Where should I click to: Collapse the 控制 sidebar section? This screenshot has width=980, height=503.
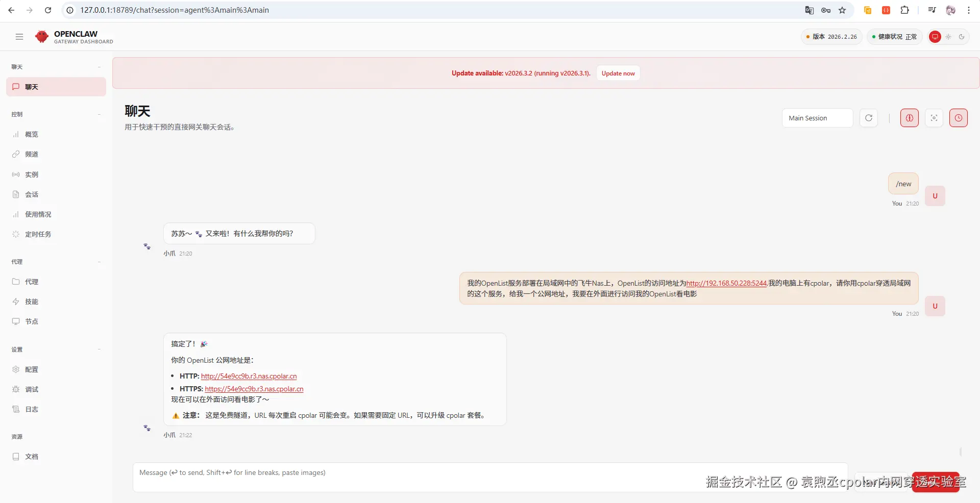pyautogui.click(x=99, y=114)
